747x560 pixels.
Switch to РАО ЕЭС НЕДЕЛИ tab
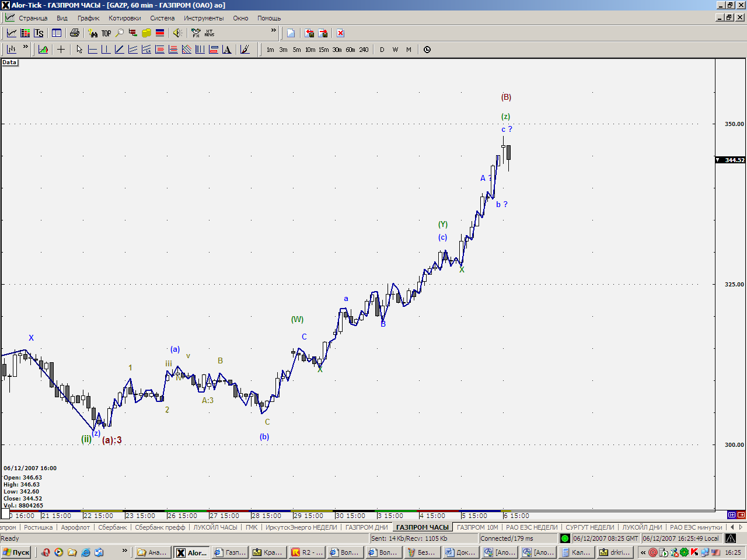532,527
